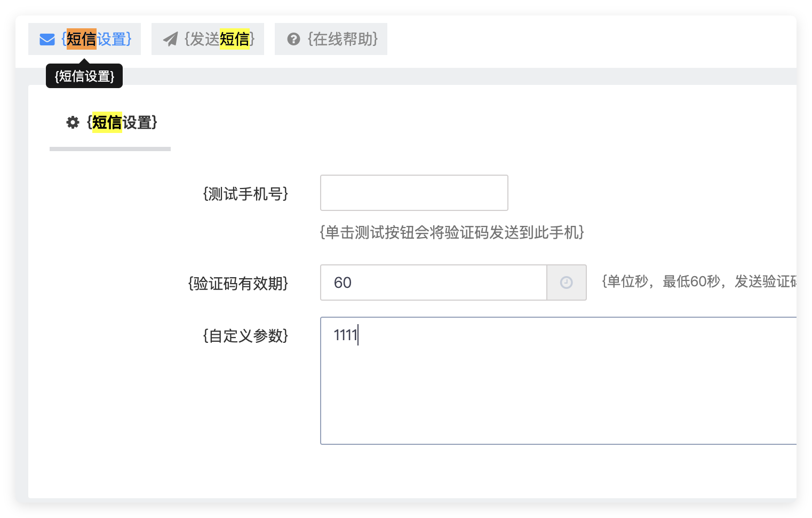Click the {验证码有效期} field showing 60
Screen dimensions: 812x518
[433, 282]
